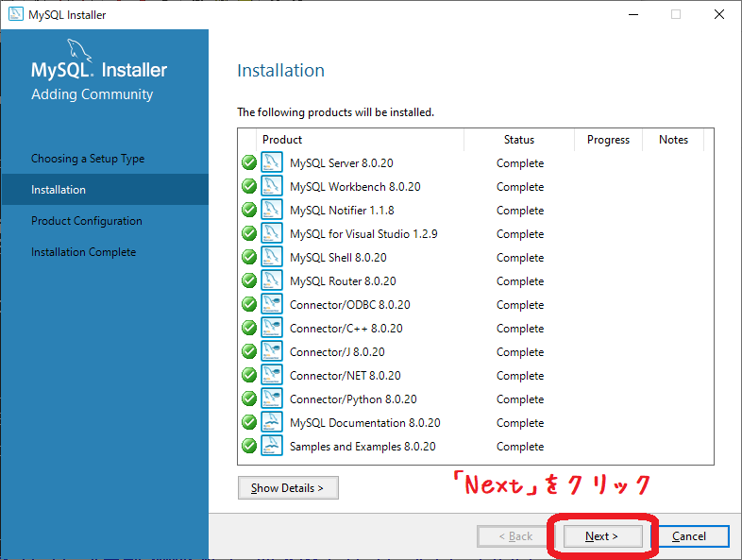This screenshot has height=560, width=742.
Task: Click the Progress column header
Action: click(609, 140)
